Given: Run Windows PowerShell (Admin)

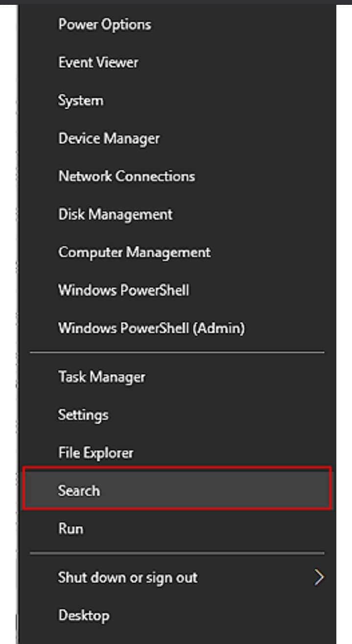Looking at the screenshot, I should pos(152,328).
